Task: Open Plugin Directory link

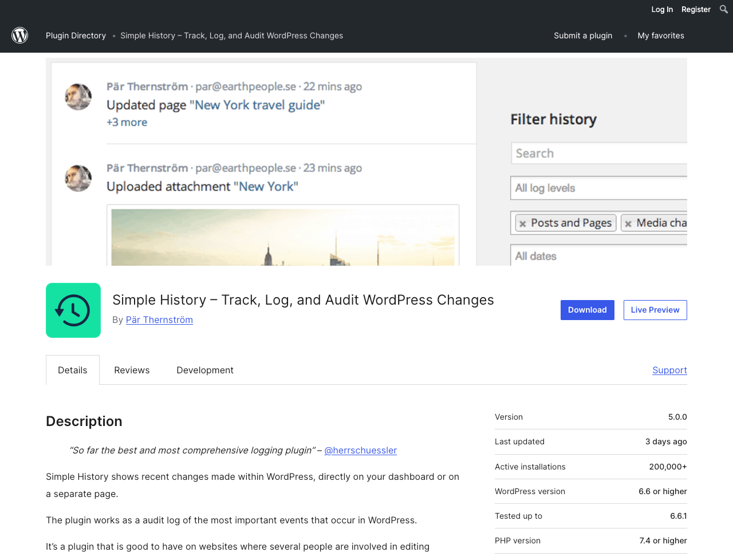Action: 76,36
